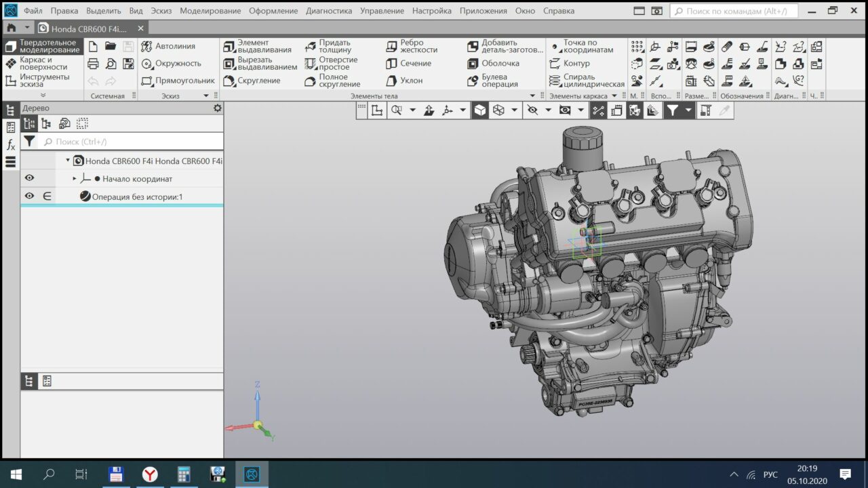Click the properties list icon in lower panel
Viewport: 868px width, 488px height.
click(x=47, y=381)
